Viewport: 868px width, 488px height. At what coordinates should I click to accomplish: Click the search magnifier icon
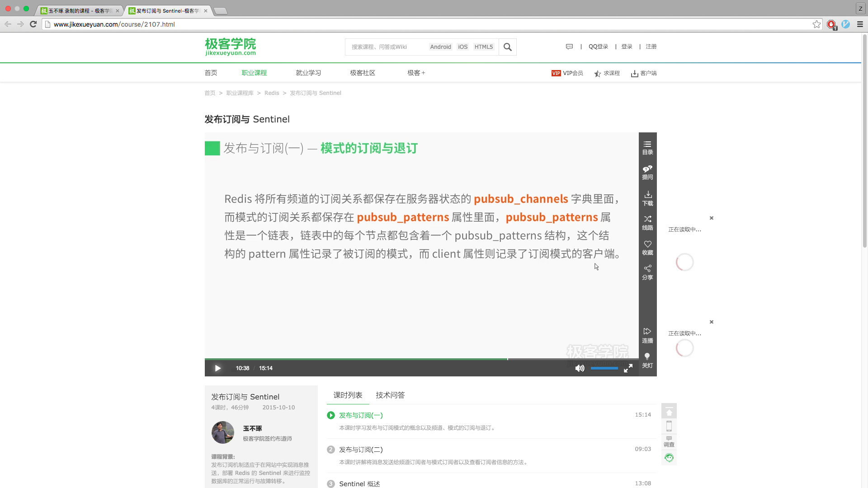coord(507,47)
